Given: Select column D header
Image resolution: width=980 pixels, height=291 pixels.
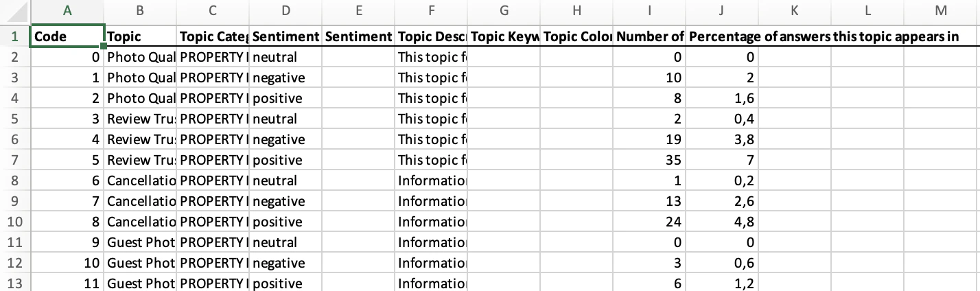Looking at the screenshot, I should pos(285,11).
